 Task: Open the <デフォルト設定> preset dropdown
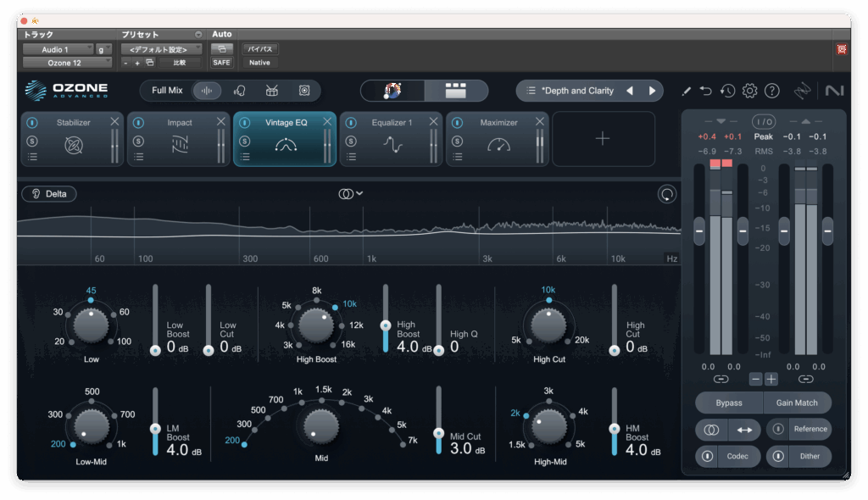[160, 49]
